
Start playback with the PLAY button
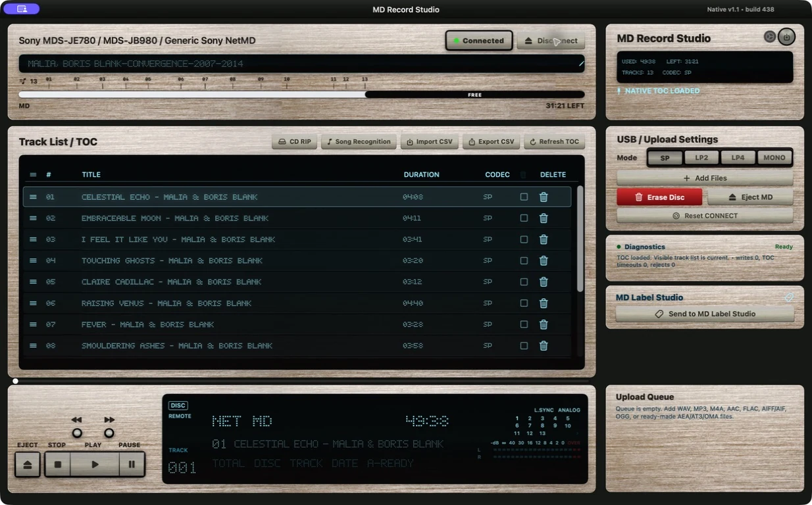pos(95,464)
